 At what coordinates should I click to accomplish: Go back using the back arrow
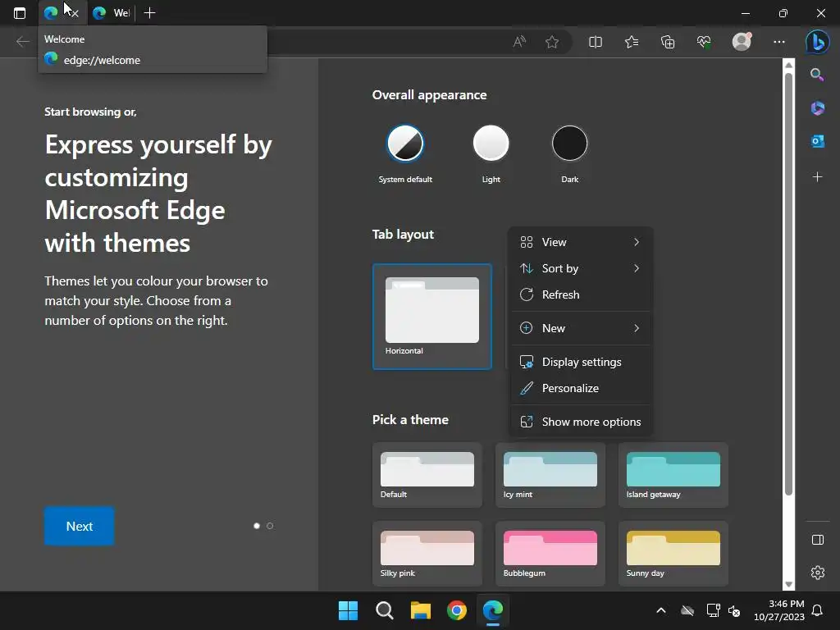tap(22, 41)
